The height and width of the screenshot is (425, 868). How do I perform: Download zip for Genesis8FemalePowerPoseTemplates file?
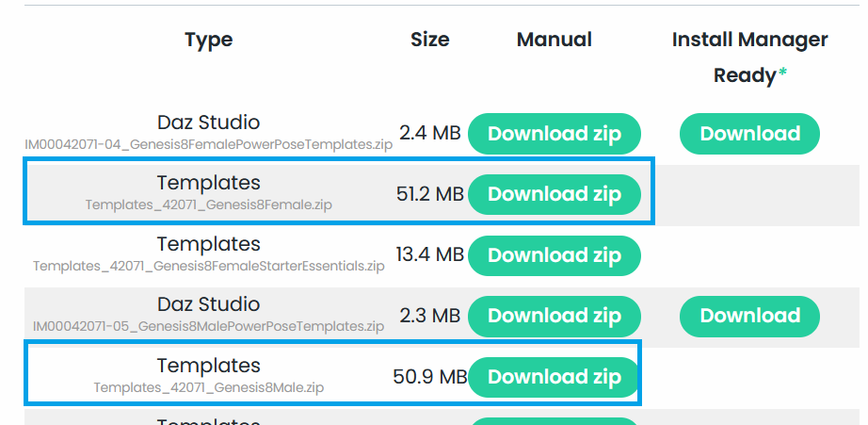click(x=554, y=134)
